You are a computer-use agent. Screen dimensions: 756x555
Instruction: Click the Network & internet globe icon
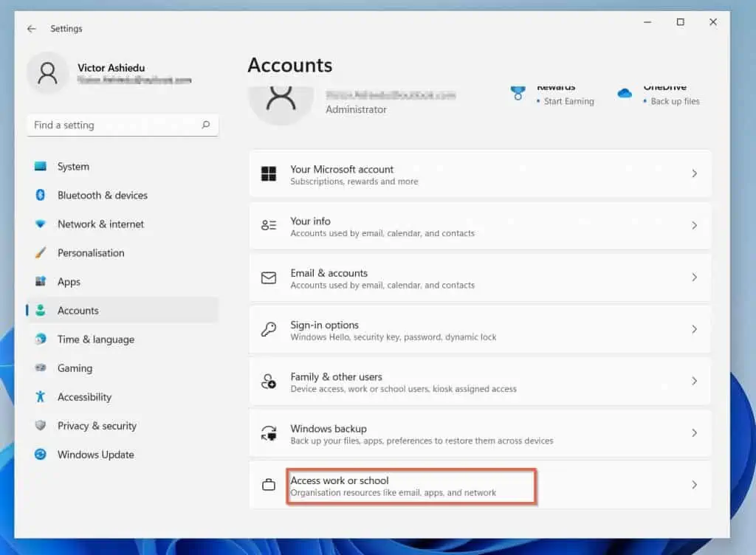tap(42, 224)
